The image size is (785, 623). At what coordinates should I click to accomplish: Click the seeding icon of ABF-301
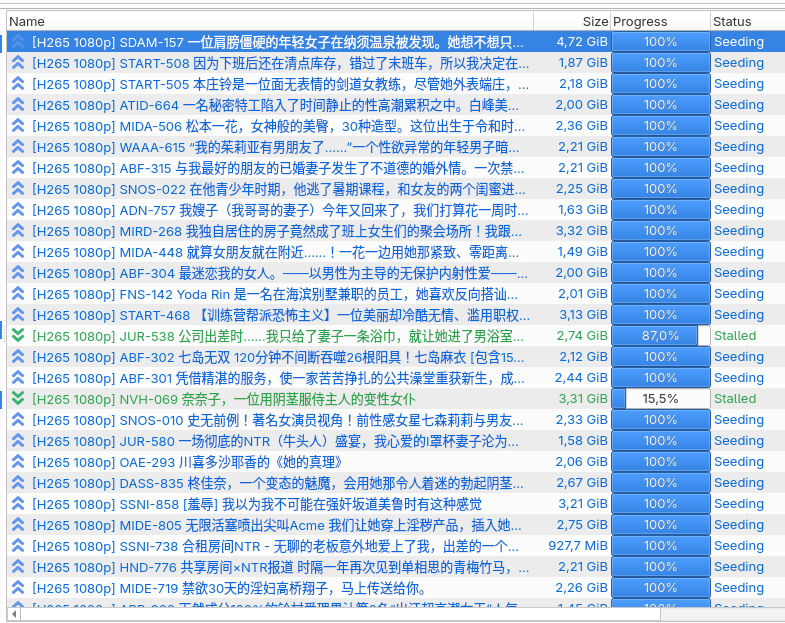(18, 378)
